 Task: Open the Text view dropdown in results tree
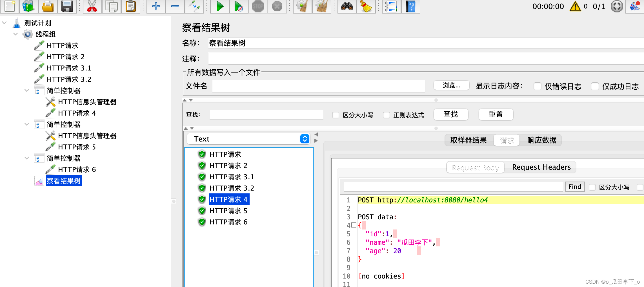(304, 139)
